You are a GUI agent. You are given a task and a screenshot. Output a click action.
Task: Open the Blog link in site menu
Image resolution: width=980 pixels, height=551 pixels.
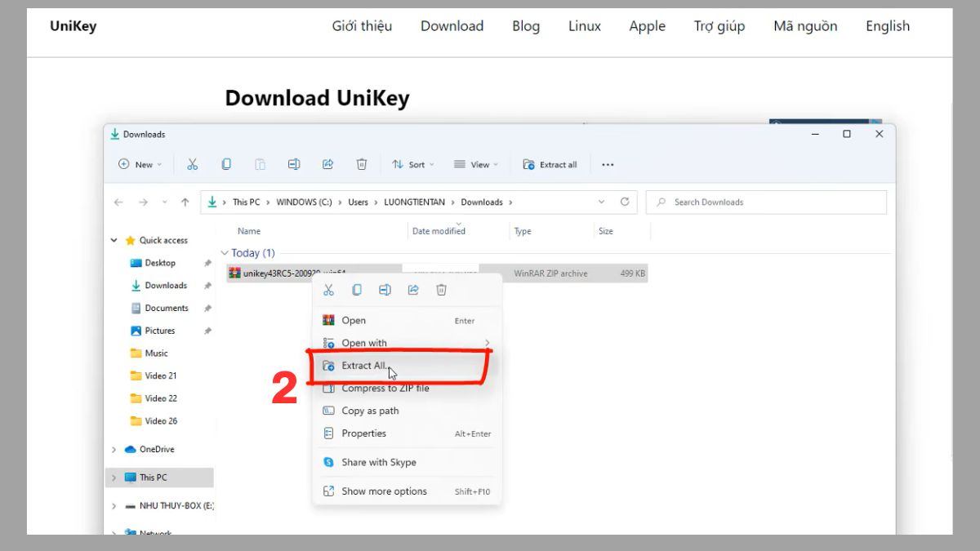(x=526, y=26)
